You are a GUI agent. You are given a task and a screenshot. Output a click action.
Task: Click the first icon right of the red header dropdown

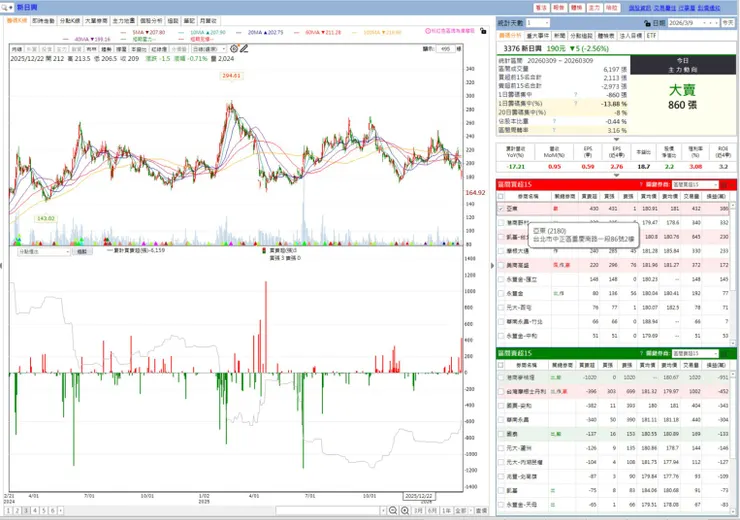(724, 185)
